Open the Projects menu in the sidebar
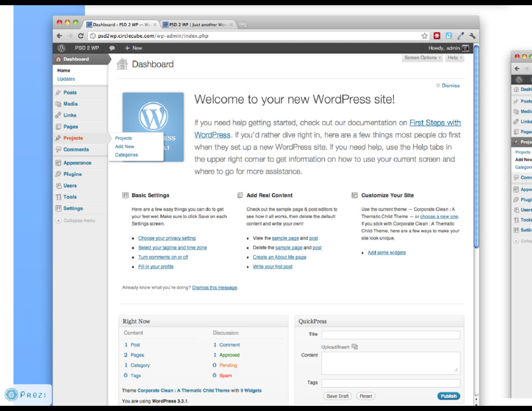 (73, 138)
